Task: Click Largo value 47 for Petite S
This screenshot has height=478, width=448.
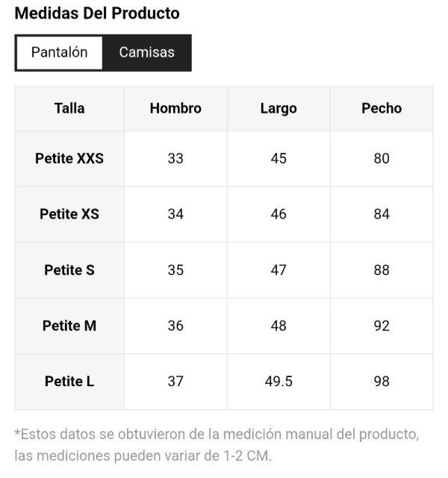Action: click(279, 270)
